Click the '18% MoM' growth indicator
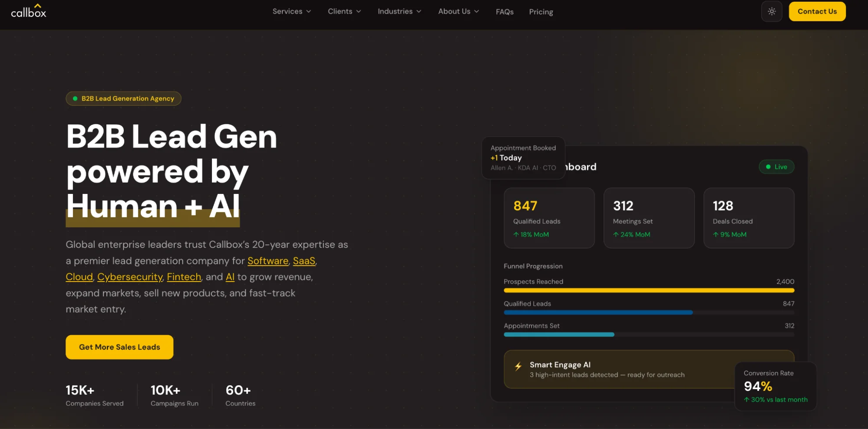The height and width of the screenshot is (429, 868). [531, 235]
